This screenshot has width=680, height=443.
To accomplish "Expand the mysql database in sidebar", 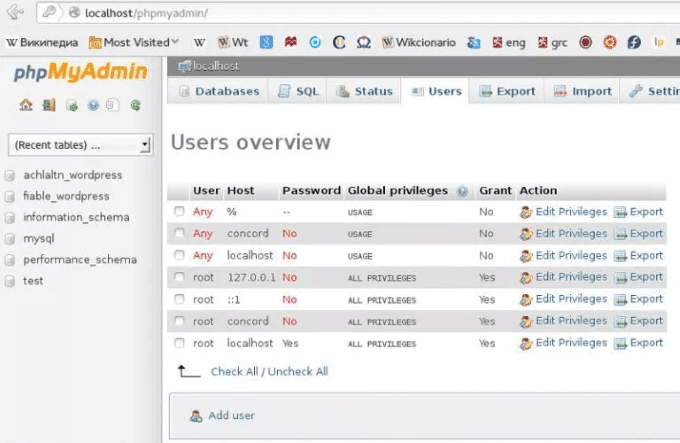I will pos(38,239).
